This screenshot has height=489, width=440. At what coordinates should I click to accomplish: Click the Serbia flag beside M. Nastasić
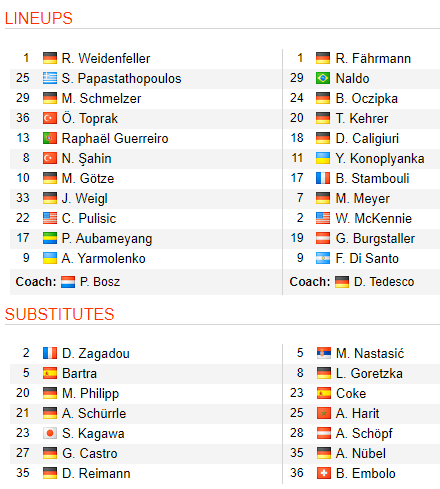tap(324, 353)
